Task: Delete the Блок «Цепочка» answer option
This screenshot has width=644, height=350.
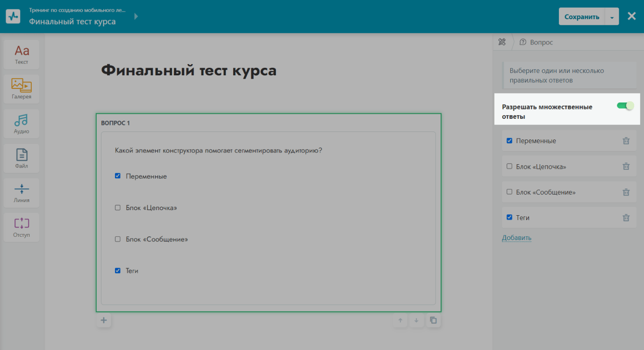Action: click(626, 166)
